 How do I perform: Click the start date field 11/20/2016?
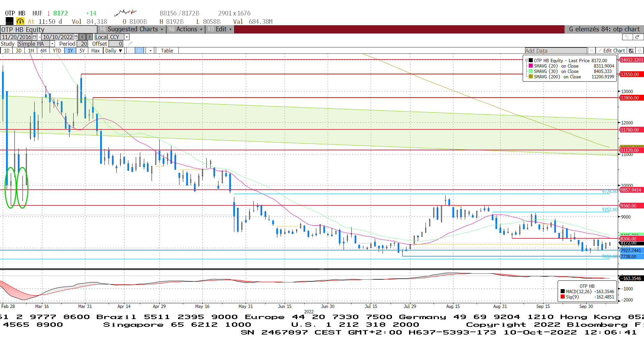click(x=16, y=37)
